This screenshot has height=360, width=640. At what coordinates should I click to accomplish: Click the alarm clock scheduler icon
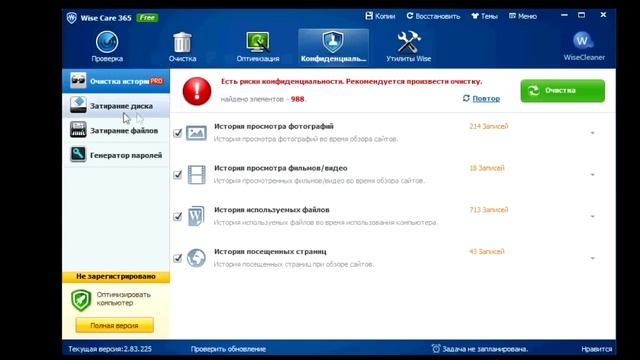click(436, 349)
